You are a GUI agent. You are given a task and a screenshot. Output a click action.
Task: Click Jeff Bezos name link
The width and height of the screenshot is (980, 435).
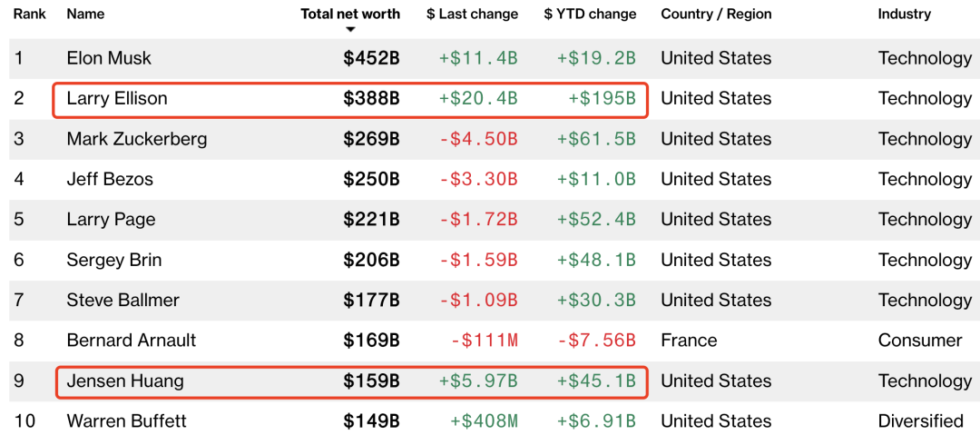coord(110,179)
